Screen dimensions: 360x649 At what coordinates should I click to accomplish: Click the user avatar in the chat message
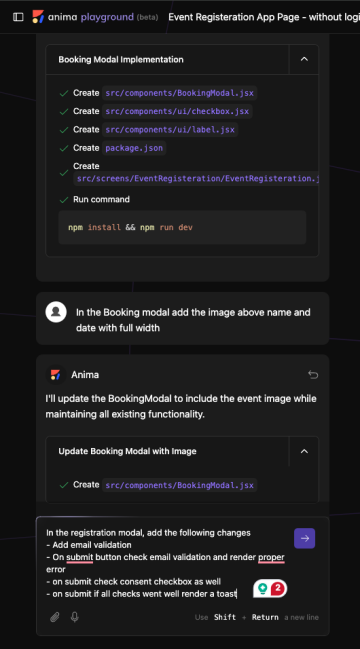pyautogui.click(x=56, y=312)
